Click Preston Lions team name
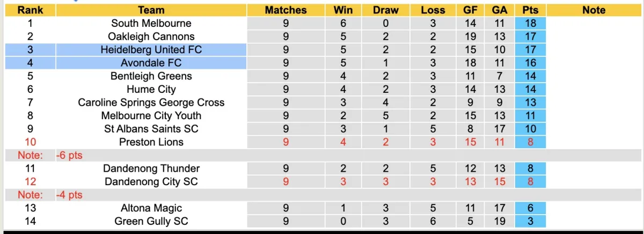Image resolution: width=644 pixels, height=234 pixels. point(151,142)
